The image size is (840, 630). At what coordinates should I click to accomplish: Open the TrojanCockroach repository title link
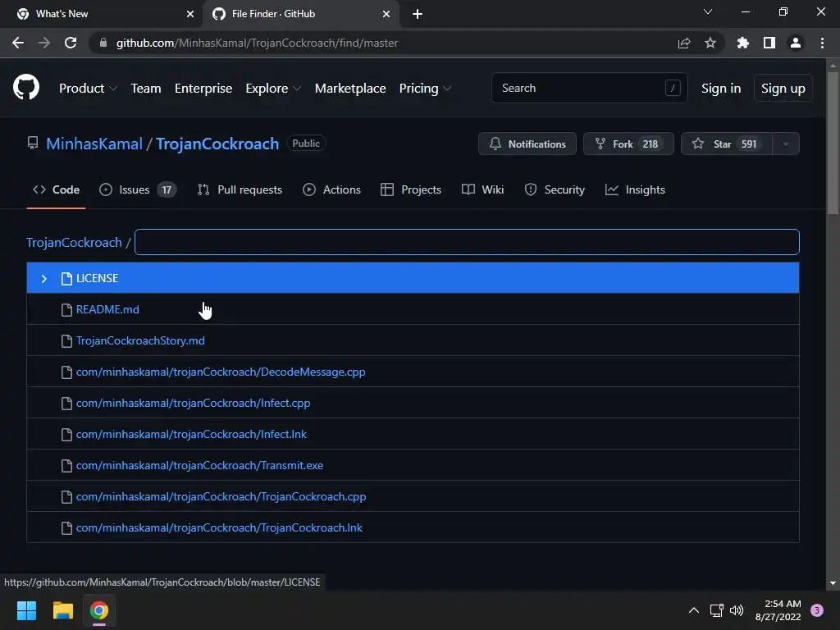coord(217,144)
